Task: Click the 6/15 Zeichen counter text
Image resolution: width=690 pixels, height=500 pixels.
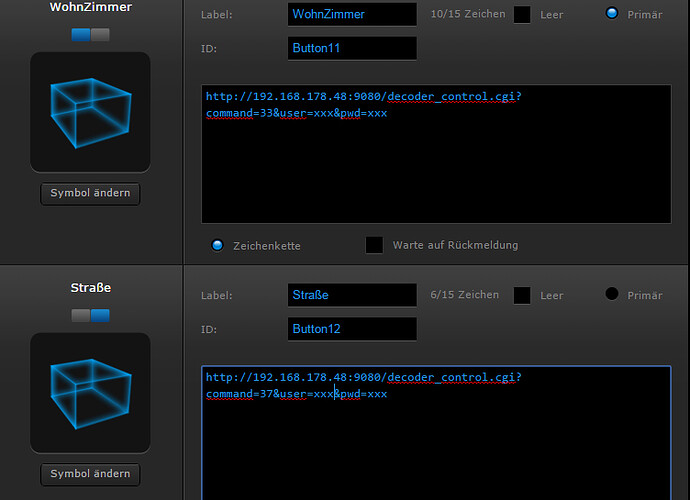Action: 464,295
